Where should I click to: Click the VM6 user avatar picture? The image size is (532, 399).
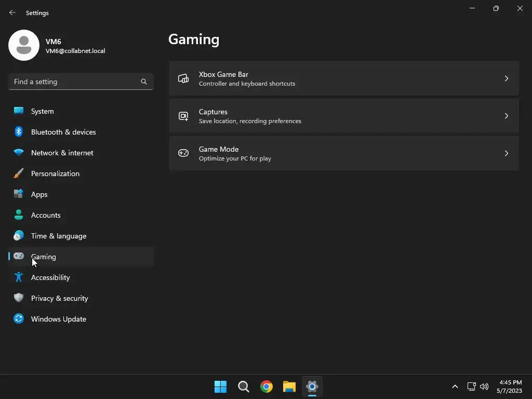(24, 45)
